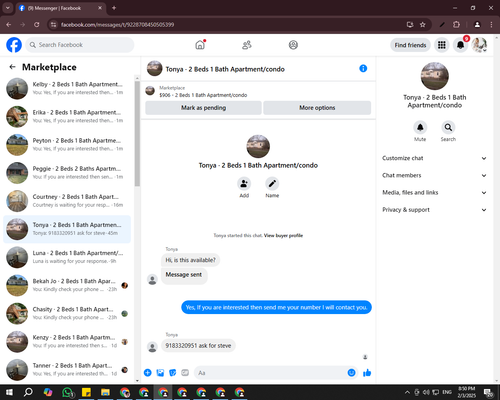Image resolution: width=500 pixels, height=400 pixels.
Task: Choose a sticker in the composer
Action: pyautogui.click(x=173, y=373)
